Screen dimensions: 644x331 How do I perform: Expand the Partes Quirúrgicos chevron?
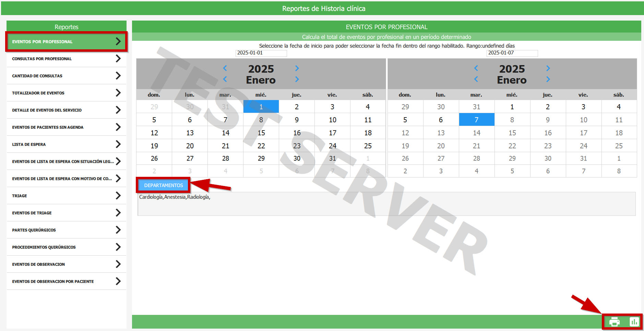point(118,230)
